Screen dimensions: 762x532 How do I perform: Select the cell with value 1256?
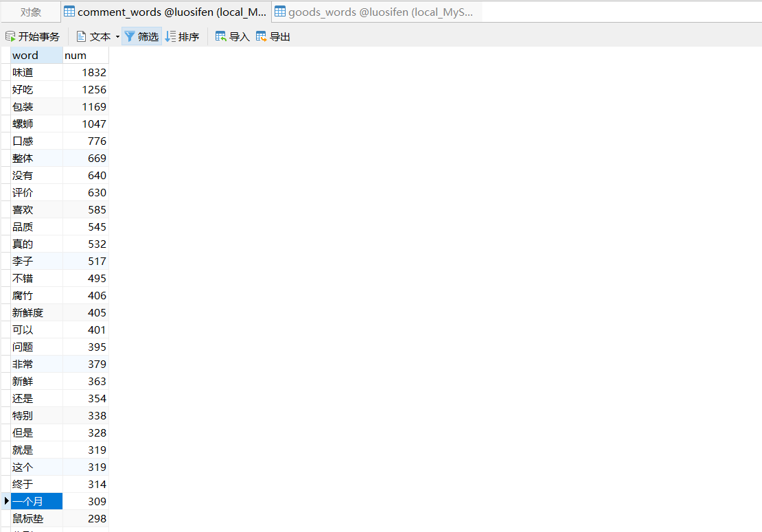(x=86, y=89)
